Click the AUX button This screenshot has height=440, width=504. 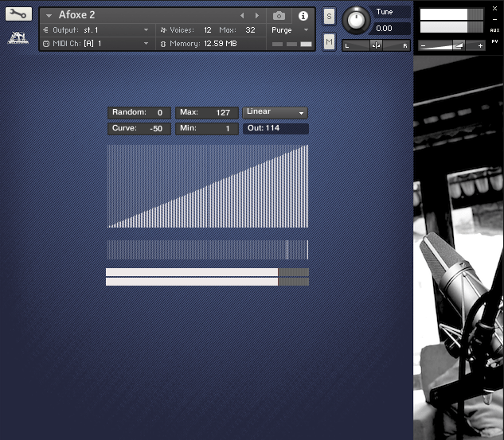coord(495,29)
